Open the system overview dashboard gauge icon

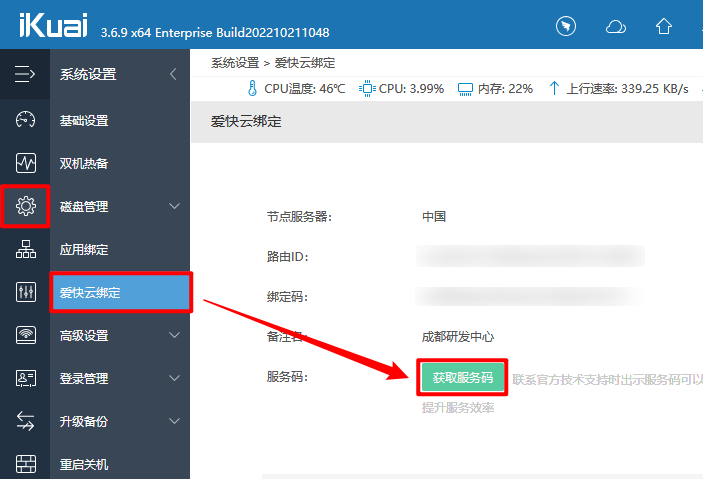point(26,120)
